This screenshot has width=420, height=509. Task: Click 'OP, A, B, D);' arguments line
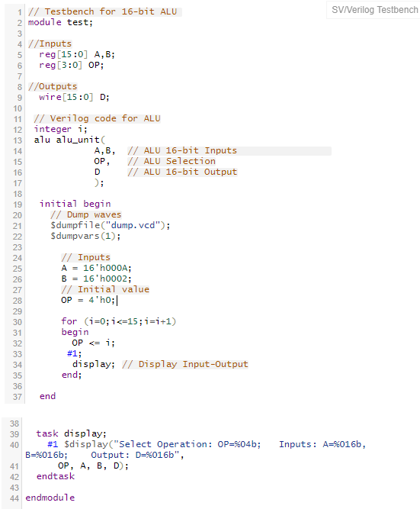pos(94,466)
